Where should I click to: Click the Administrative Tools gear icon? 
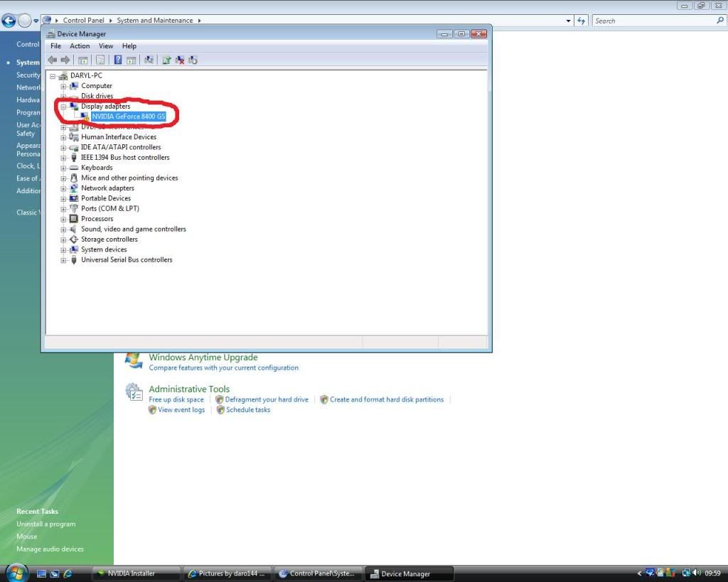tap(134, 392)
